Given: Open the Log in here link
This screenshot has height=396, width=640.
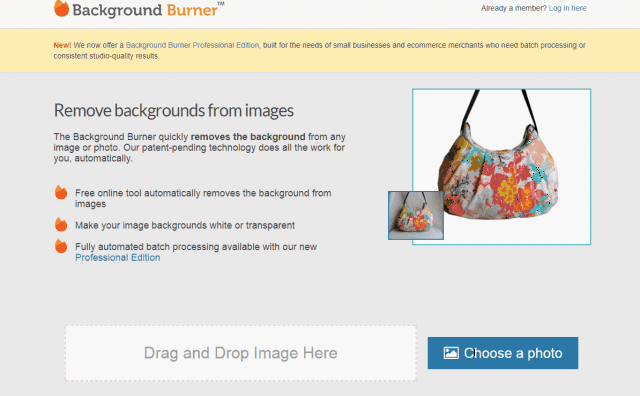Looking at the screenshot, I should pyautogui.click(x=567, y=8).
